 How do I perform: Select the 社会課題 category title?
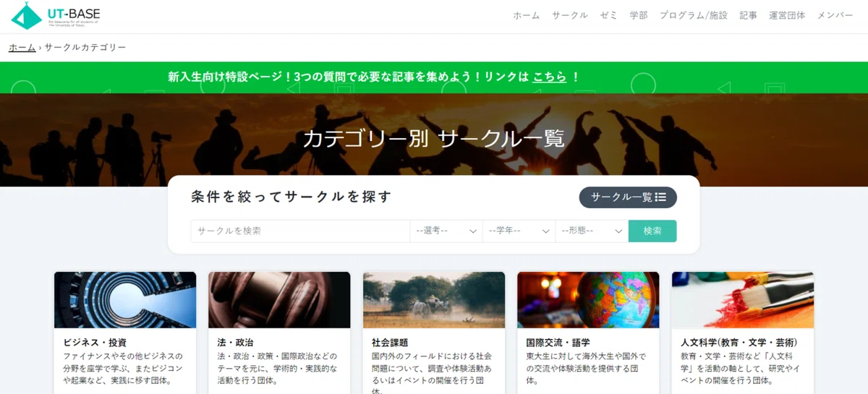[390, 342]
